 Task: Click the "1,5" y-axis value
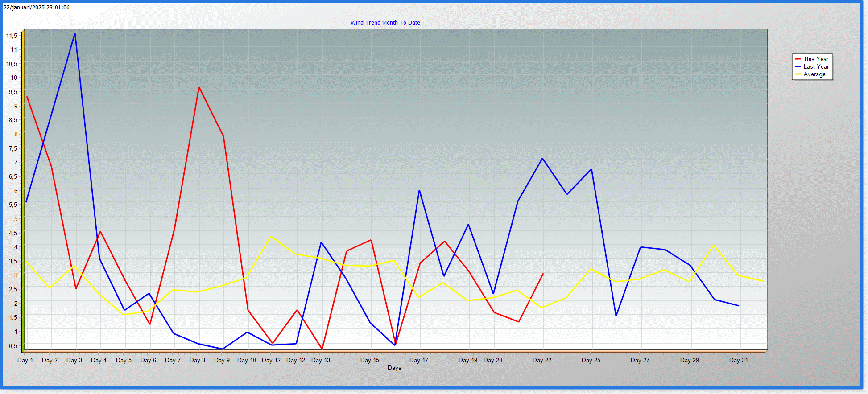tap(13, 317)
